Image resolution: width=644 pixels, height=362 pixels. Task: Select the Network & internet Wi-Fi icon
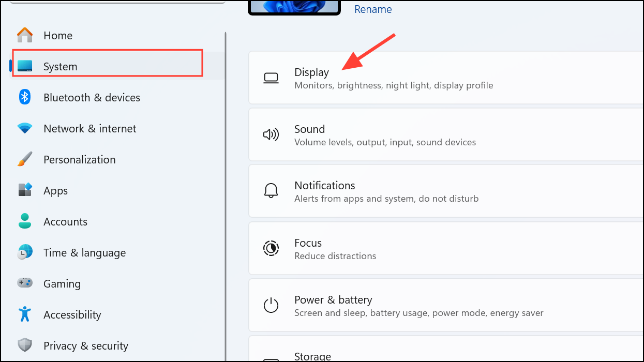click(25, 128)
